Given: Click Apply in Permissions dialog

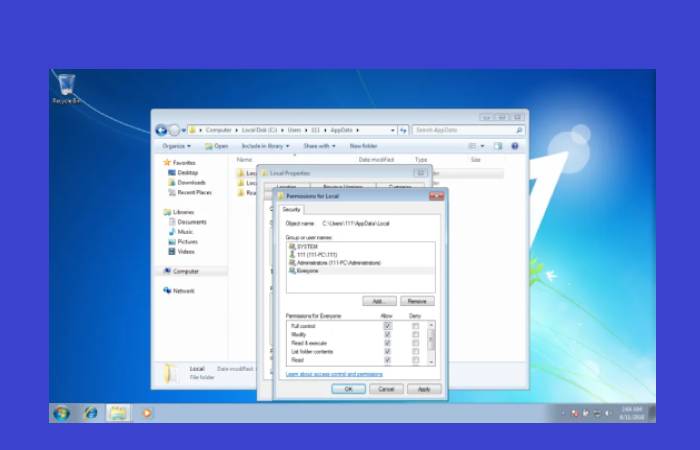Looking at the screenshot, I should [424, 389].
